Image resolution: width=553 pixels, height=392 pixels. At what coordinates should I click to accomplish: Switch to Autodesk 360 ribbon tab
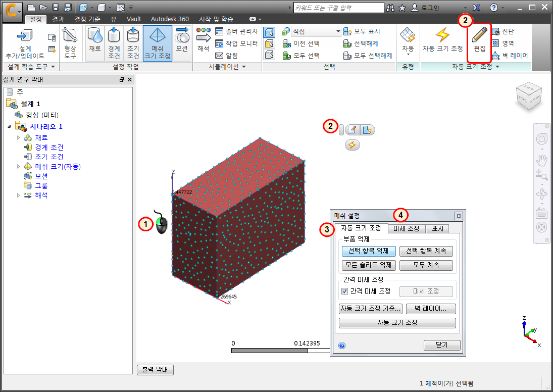[170, 19]
